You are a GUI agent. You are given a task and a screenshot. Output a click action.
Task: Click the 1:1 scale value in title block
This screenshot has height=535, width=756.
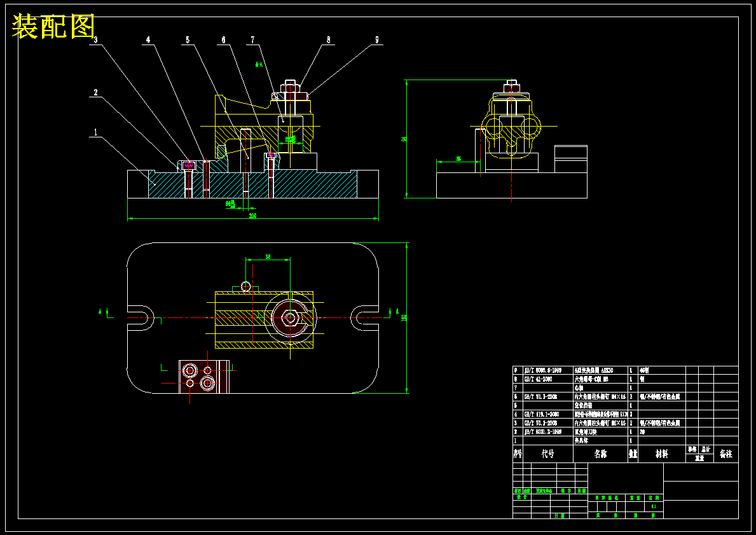point(653,506)
